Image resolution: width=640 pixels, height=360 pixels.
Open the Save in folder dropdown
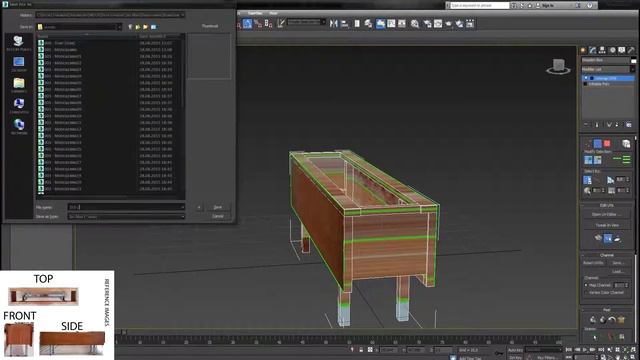pyautogui.click(x=79, y=27)
